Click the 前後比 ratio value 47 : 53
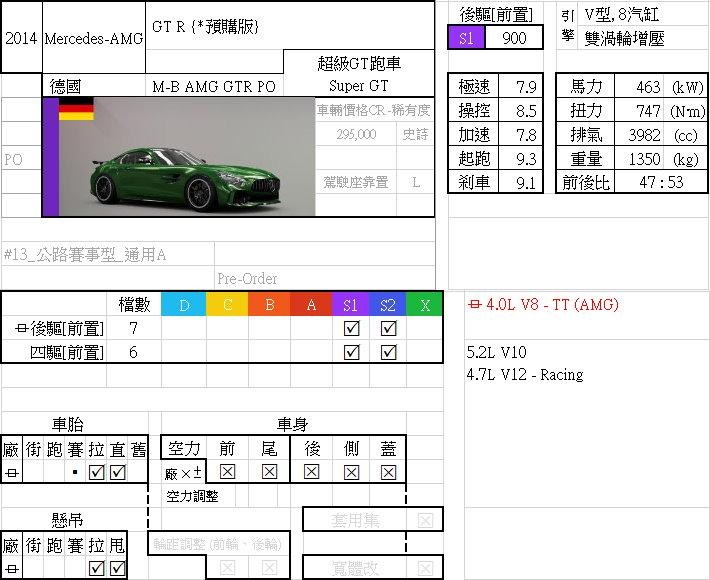 click(x=661, y=182)
